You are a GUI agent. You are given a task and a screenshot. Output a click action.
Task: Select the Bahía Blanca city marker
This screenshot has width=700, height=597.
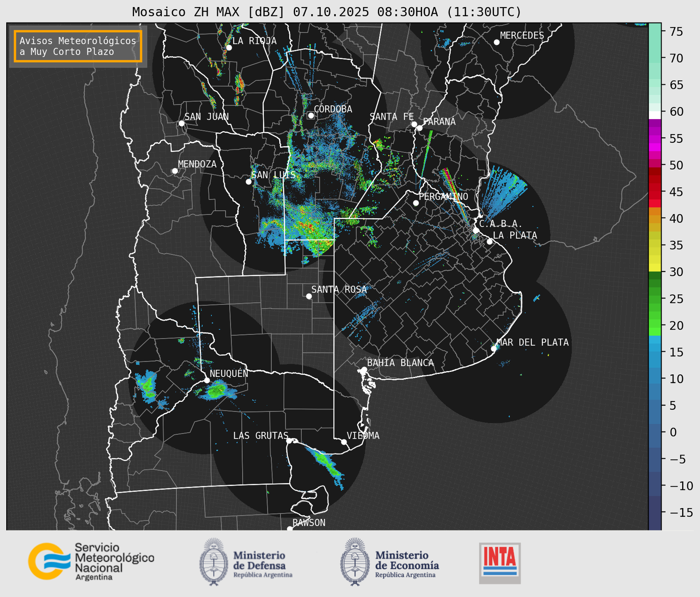(x=364, y=369)
